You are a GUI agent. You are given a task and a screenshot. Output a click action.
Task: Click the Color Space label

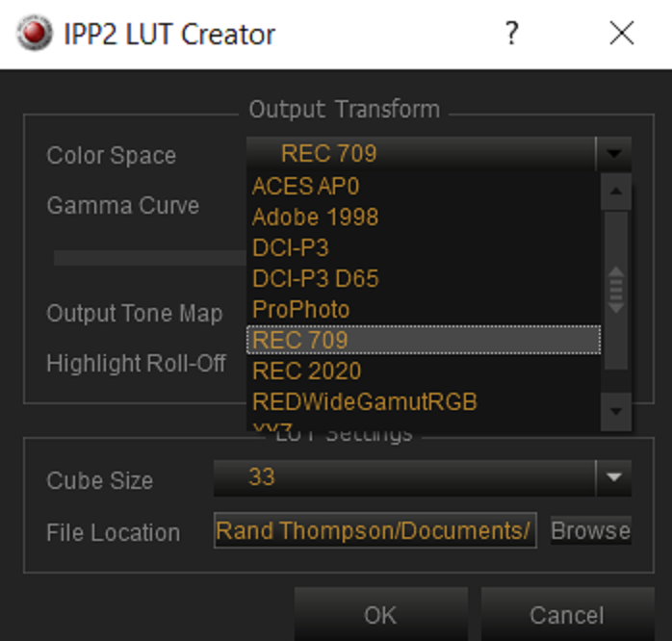pos(112,156)
